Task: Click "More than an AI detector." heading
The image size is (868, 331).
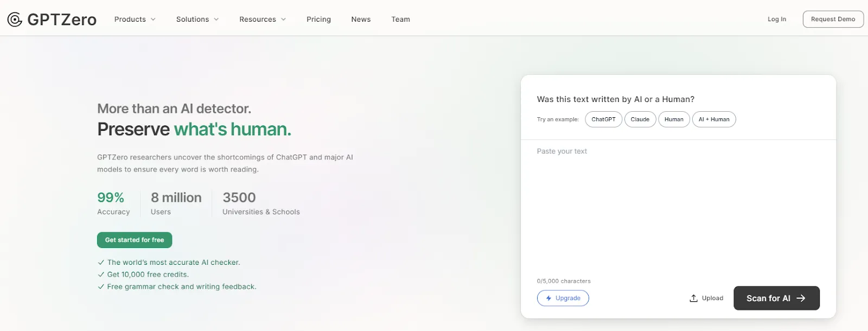Action: [174, 109]
